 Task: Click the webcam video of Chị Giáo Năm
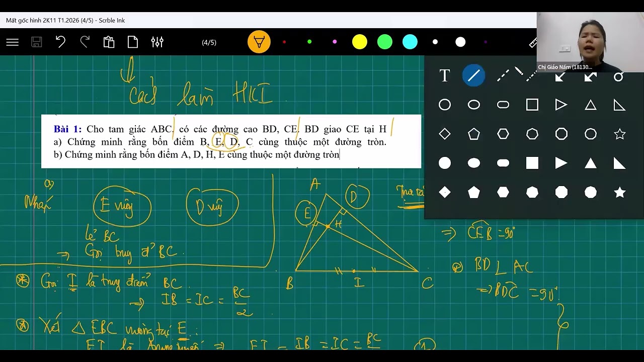[590, 42]
